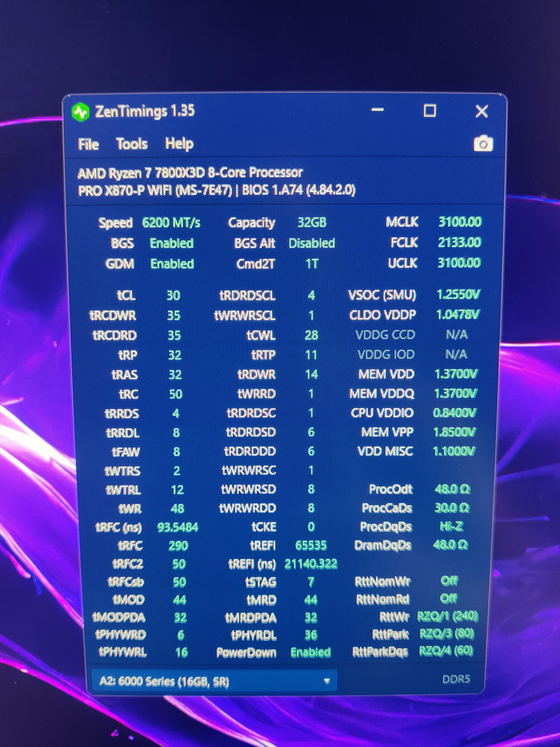Click the tREFI value 65535
This screenshot has width=560, height=747.
(311, 545)
